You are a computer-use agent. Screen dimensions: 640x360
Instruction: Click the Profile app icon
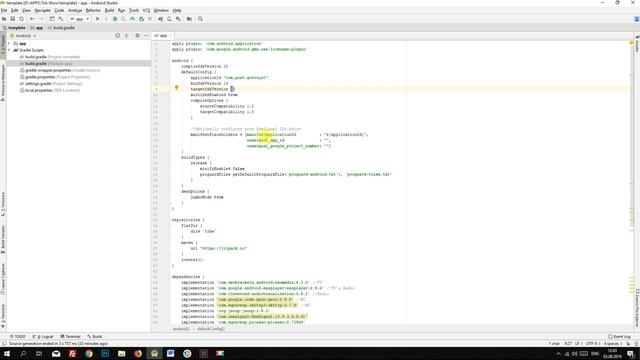click(133, 19)
